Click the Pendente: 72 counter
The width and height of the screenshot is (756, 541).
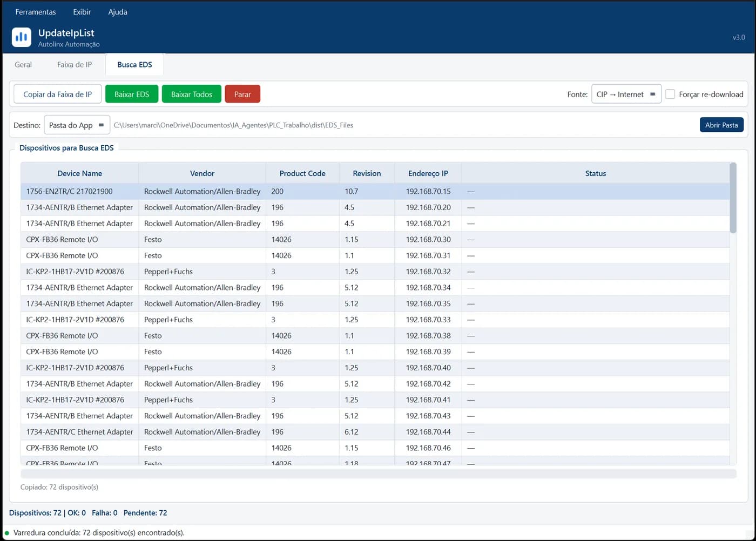pyautogui.click(x=145, y=513)
